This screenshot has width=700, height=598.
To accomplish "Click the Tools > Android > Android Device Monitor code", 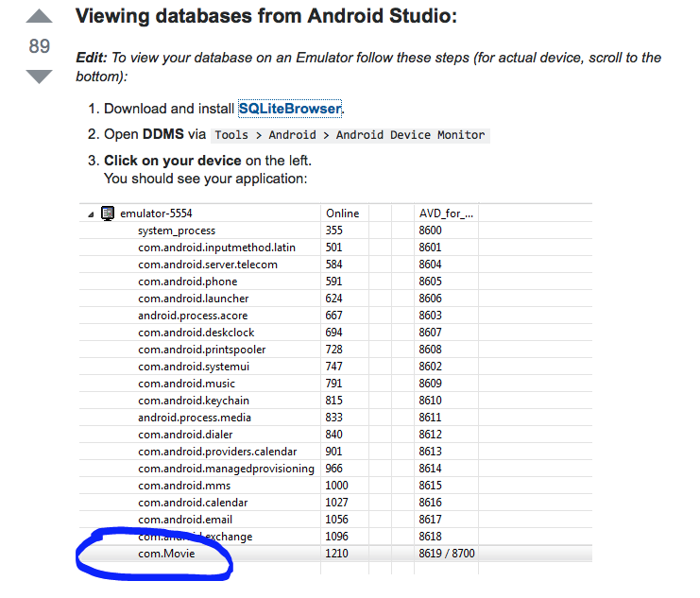I will point(350,135).
